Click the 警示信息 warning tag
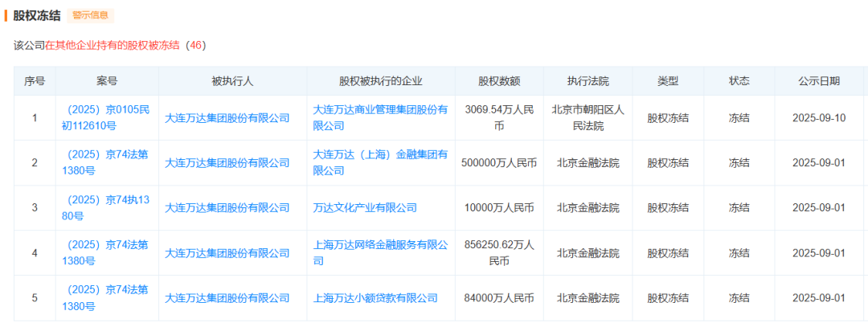The width and height of the screenshot is (868, 323). [91, 15]
